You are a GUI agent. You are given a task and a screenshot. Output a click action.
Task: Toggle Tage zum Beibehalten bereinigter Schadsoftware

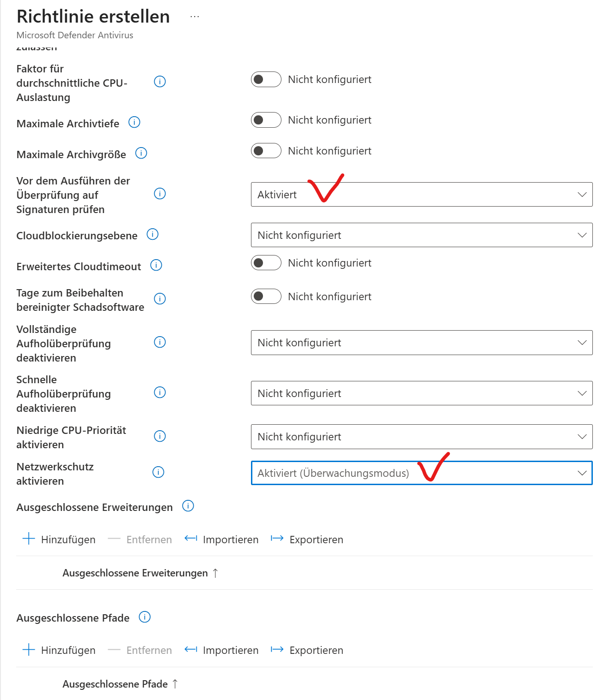266,297
